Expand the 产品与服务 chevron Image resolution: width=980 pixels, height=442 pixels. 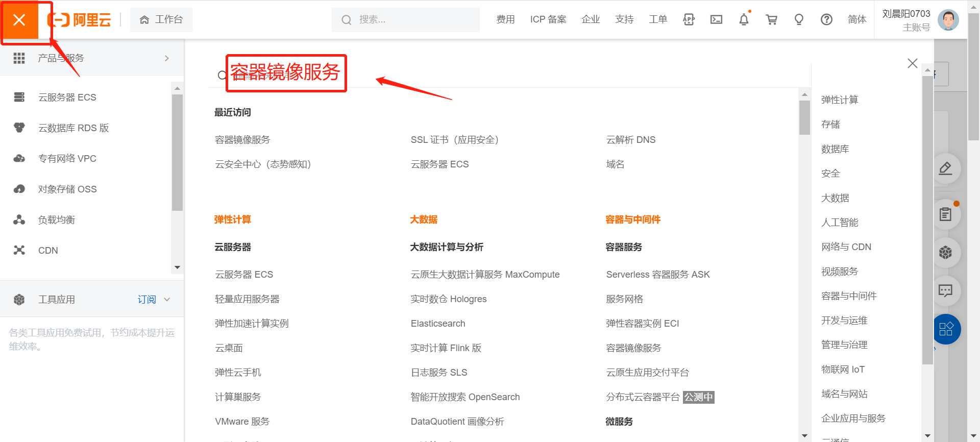point(166,58)
